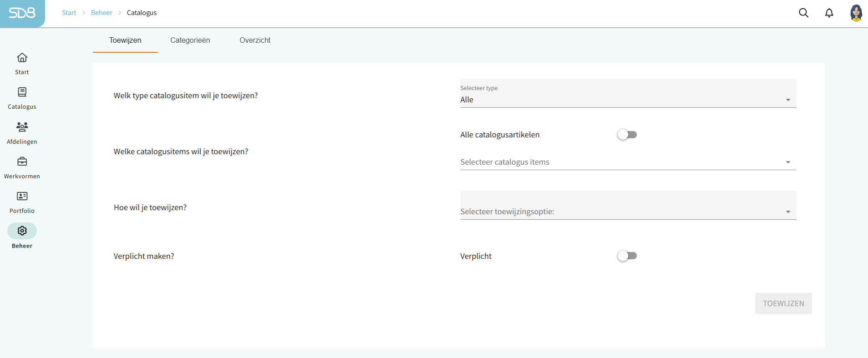Open the Start home icon in sidebar
The image size is (868, 358).
tap(22, 58)
